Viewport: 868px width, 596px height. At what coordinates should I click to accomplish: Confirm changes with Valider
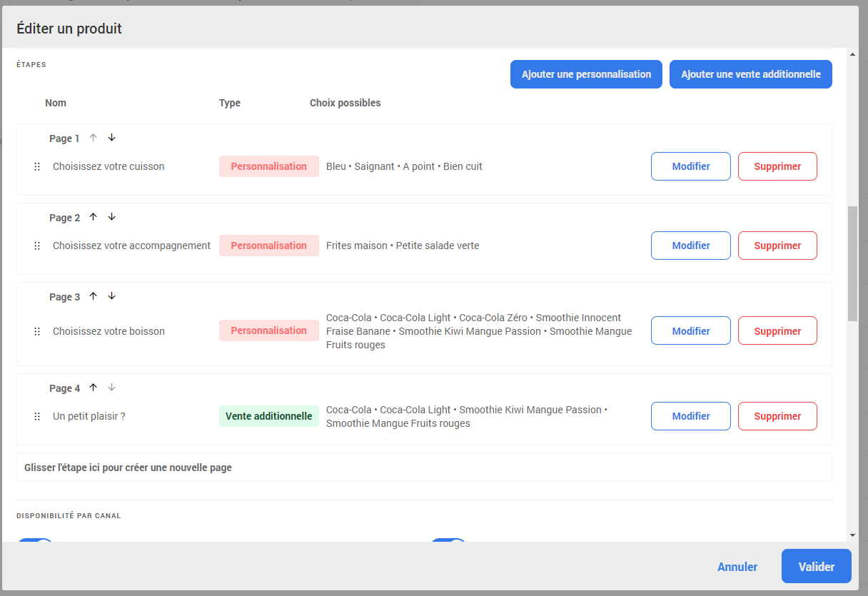[816, 567]
